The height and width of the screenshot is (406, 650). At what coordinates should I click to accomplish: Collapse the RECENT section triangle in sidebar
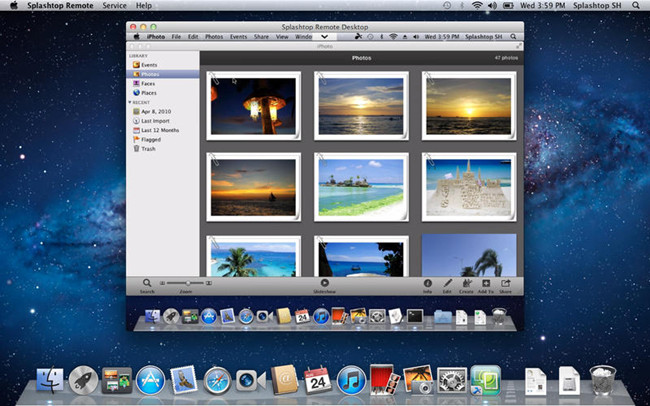click(130, 102)
